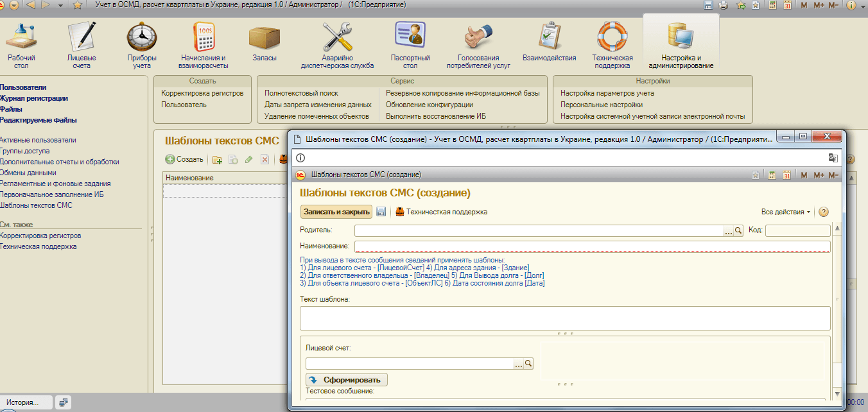Click the Код input field

point(798,230)
